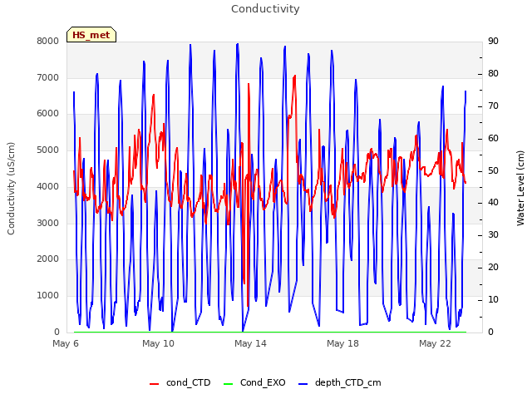Screen dimensions: 532x399
Task: Click the 60 right axis label
Action: [493, 139]
